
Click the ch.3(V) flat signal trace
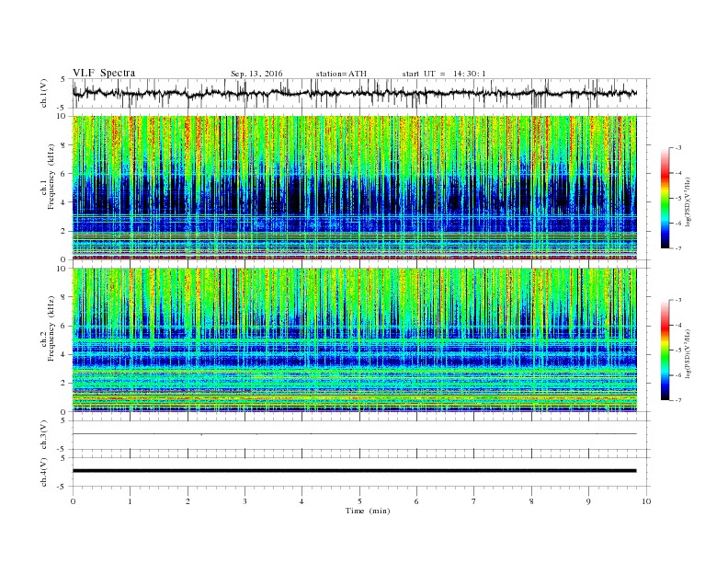(355, 434)
